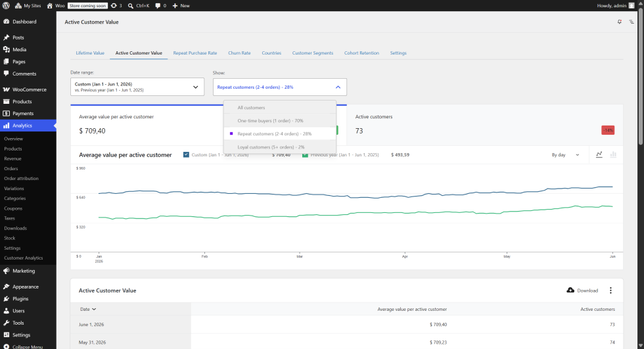Image resolution: width=644 pixels, height=349 pixels.
Task: Open My Sites in the admin bar
Action: [28, 6]
